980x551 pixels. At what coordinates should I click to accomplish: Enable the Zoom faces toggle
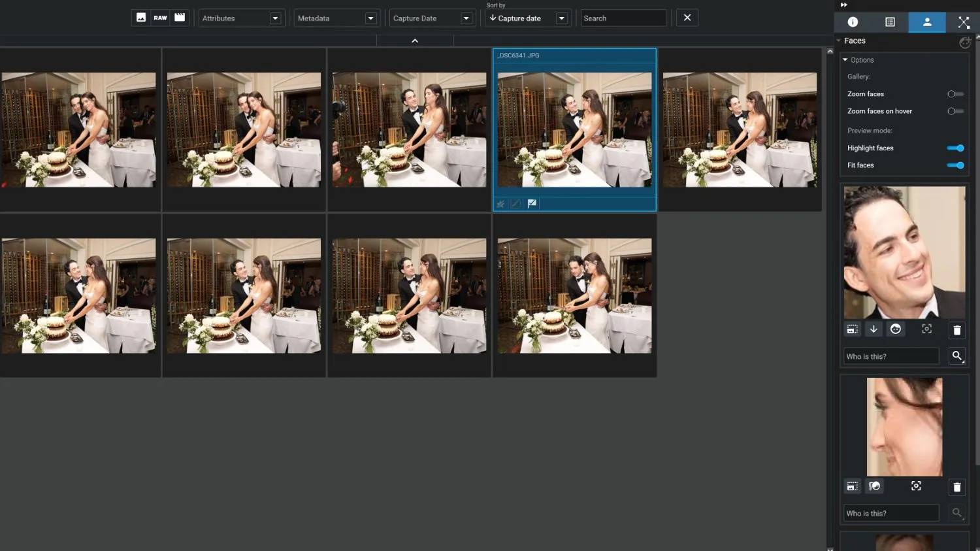pos(955,93)
